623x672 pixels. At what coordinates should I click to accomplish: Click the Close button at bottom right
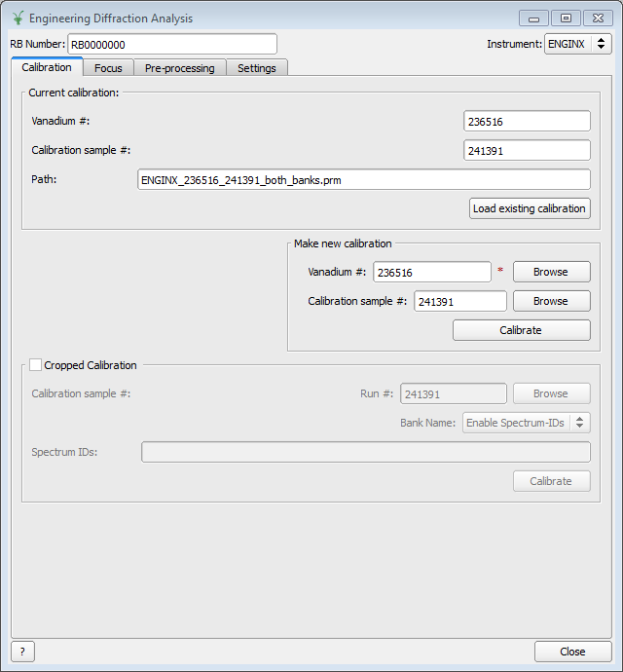tap(572, 652)
